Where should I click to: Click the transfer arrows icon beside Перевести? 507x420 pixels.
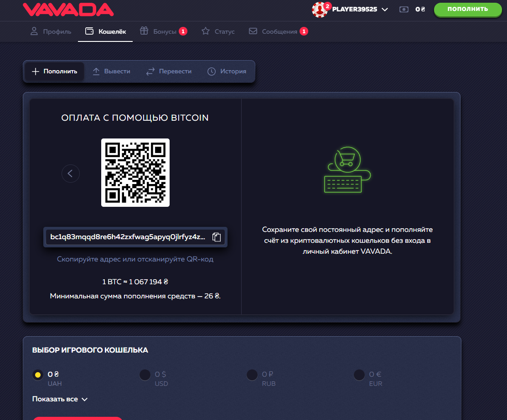coord(150,72)
